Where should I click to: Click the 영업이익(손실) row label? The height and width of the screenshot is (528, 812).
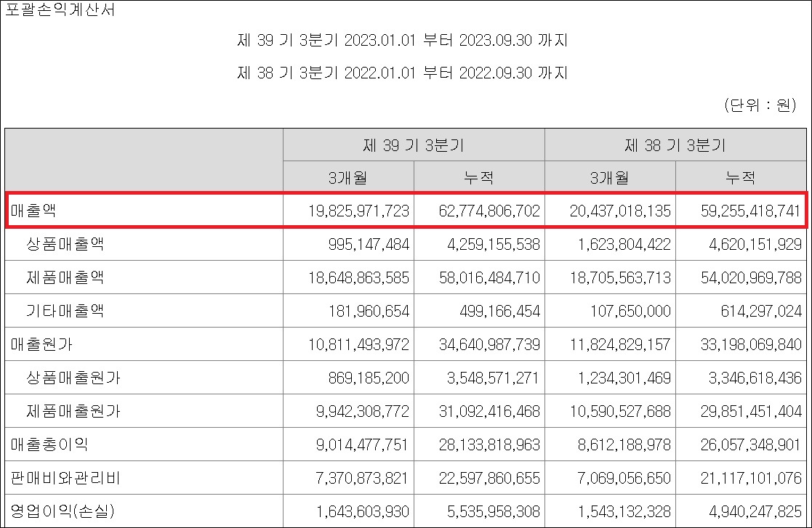[63, 511]
